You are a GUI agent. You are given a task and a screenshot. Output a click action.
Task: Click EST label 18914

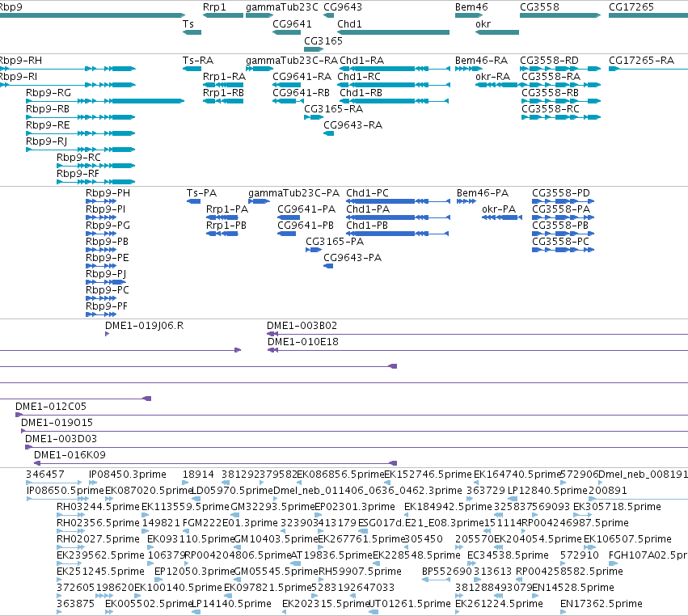coord(198,475)
